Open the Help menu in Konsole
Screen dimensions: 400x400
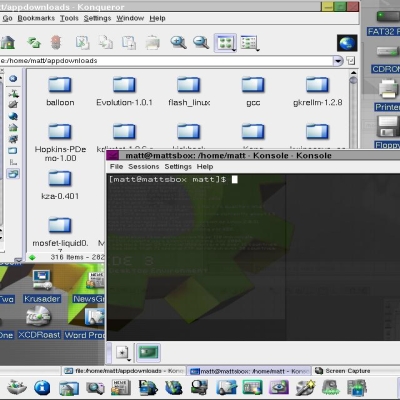point(205,167)
